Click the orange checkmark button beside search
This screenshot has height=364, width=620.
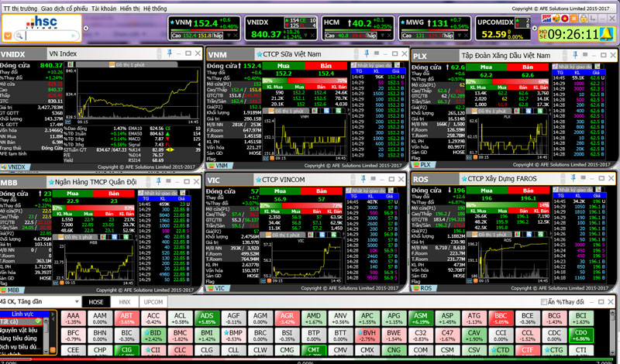coord(8,36)
